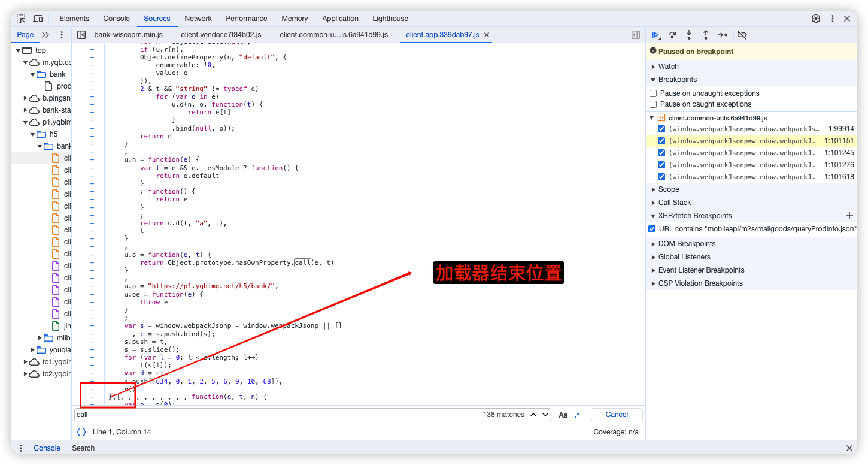This screenshot has height=465, width=868.
Task: Switch to the Application tab
Action: point(340,19)
